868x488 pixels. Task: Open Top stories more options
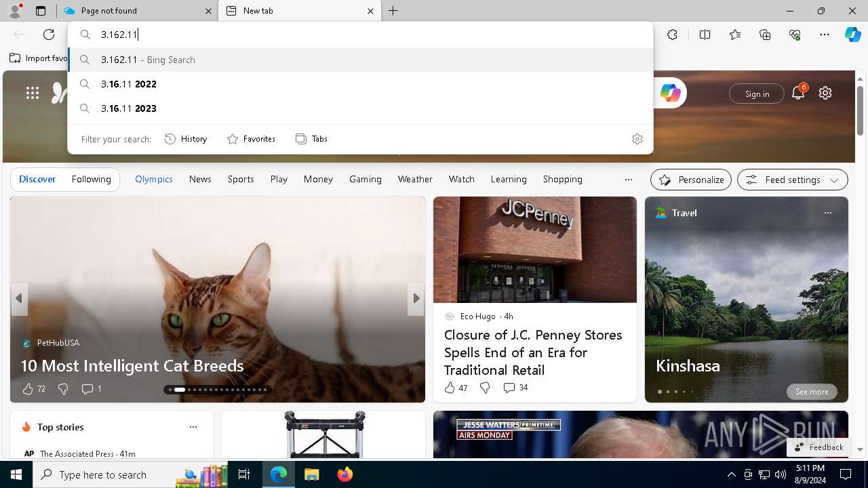click(193, 427)
